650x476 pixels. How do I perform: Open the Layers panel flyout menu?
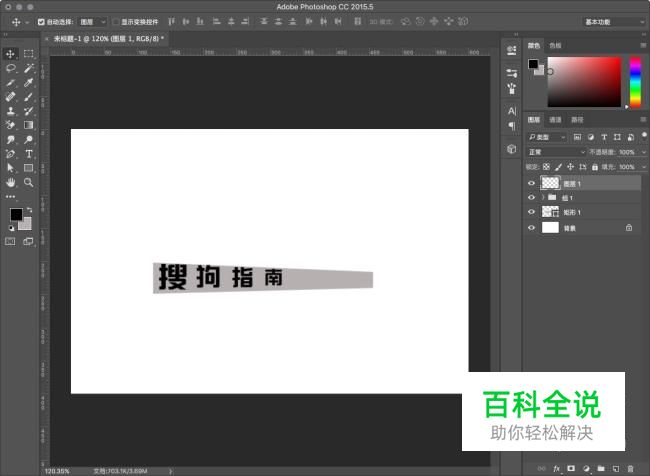pos(643,120)
